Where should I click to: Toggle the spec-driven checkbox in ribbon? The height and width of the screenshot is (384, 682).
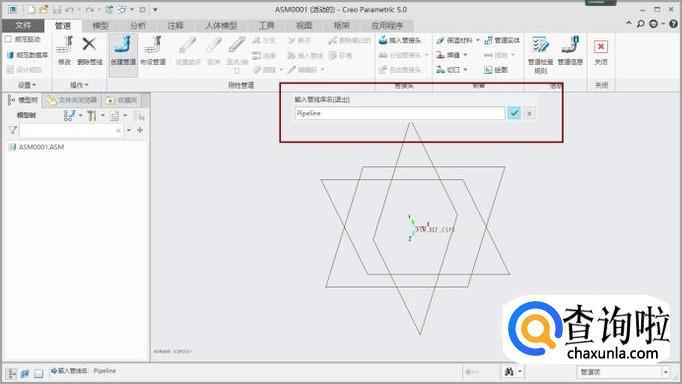coord(8,39)
